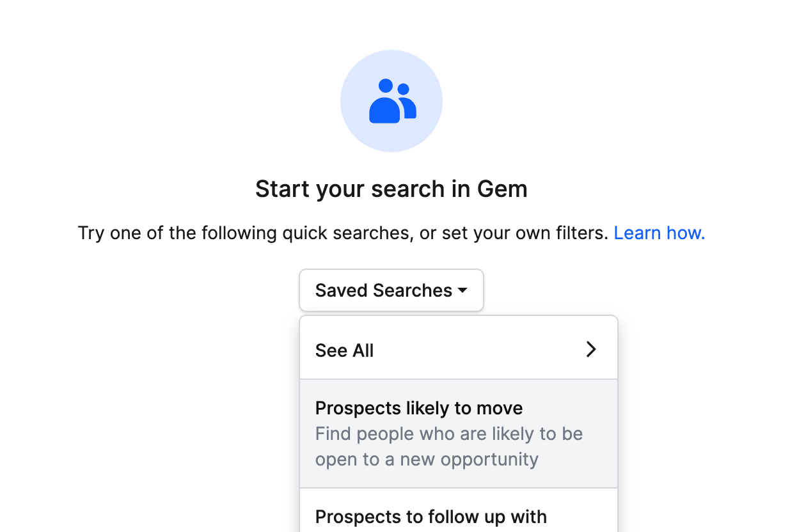Click the blue people icon
The height and width of the screenshot is (532, 806).
point(392,101)
